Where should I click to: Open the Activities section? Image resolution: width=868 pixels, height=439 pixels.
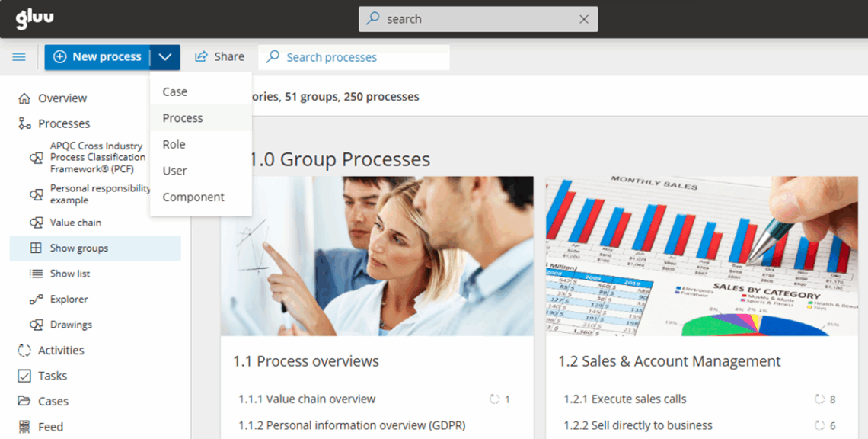point(61,351)
